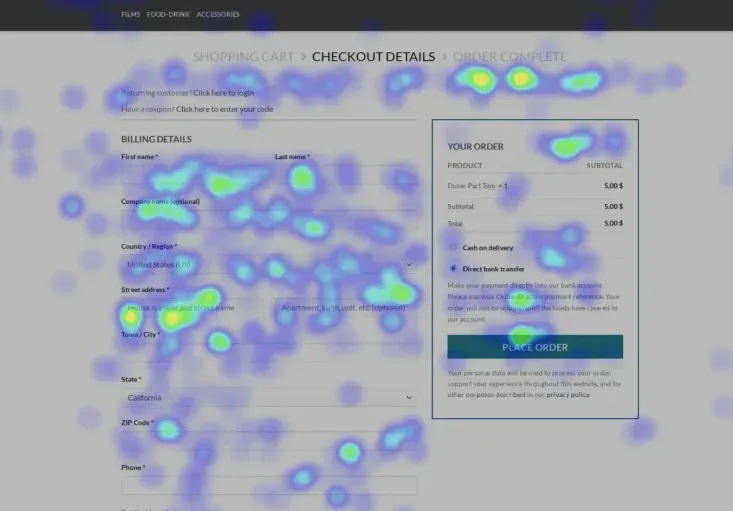Select CHECKOUT DETAILS breadcrumb step

point(374,57)
